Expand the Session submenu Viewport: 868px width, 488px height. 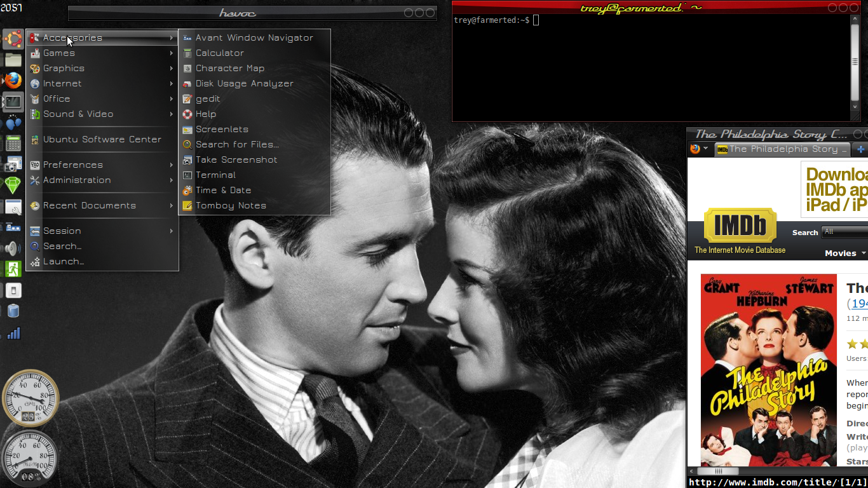pyautogui.click(x=102, y=231)
